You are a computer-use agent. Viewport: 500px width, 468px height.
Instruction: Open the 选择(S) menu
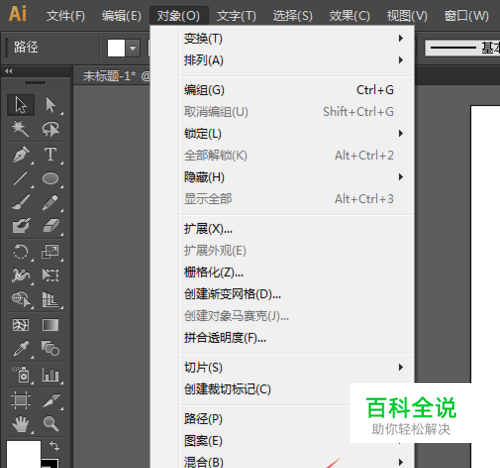click(x=293, y=16)
